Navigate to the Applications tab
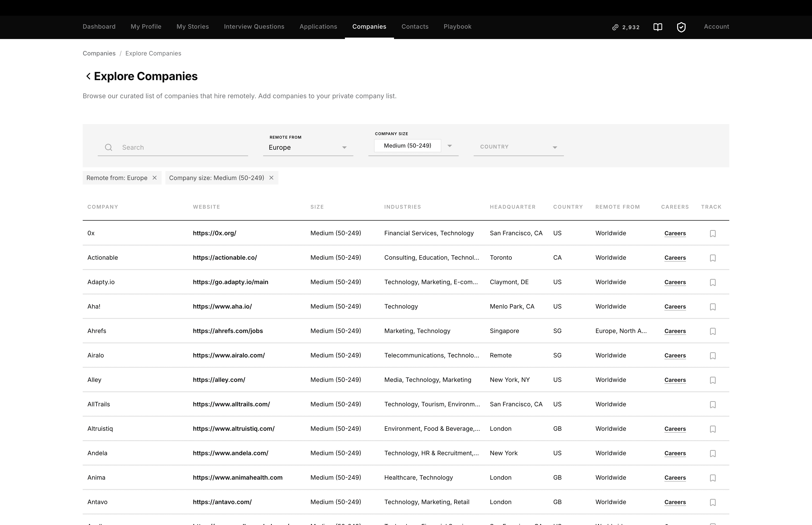812x525 pixels. [318, 27]
